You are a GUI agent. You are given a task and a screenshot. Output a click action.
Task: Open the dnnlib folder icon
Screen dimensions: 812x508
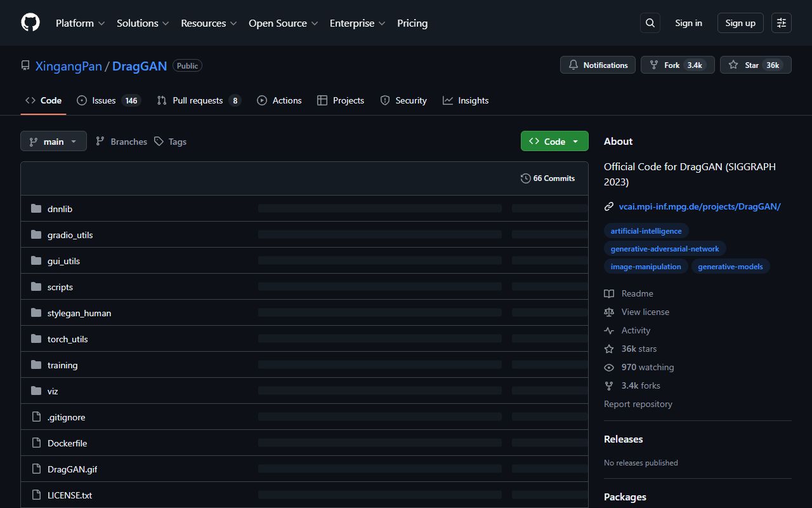pyautogui.click(x=36, y=208)
